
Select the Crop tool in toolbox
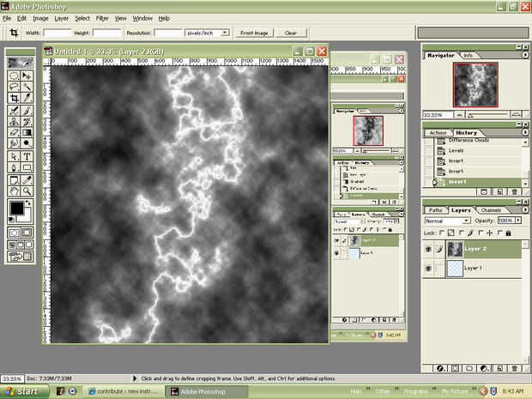[x=15, y=99]
